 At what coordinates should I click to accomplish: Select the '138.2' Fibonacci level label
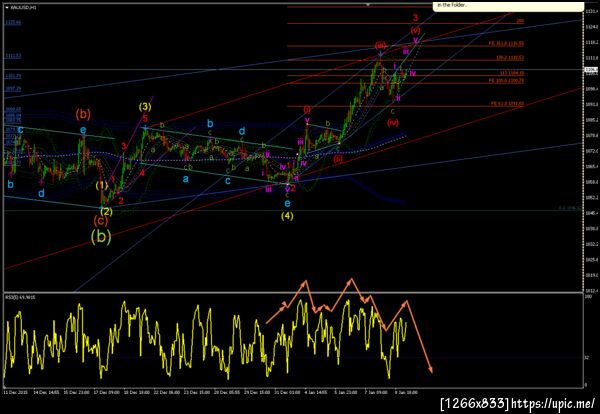(510, 58)
